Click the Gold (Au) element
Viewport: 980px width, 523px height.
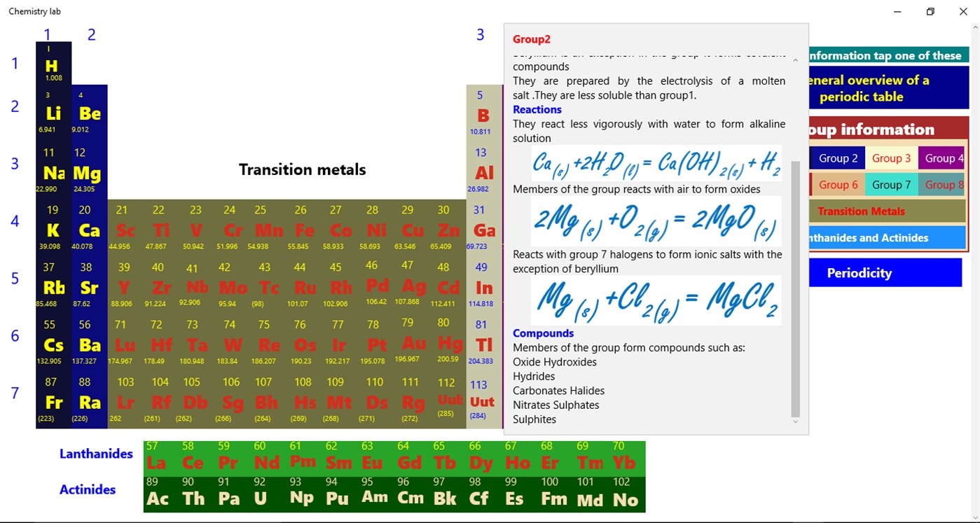[413, 343]
